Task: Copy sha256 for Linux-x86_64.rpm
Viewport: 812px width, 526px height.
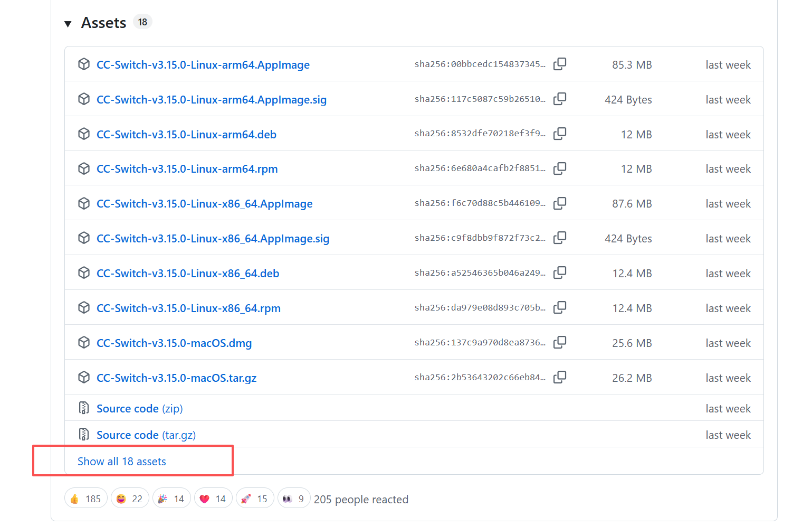Action: pyautogui.click(x=560, y=308)
